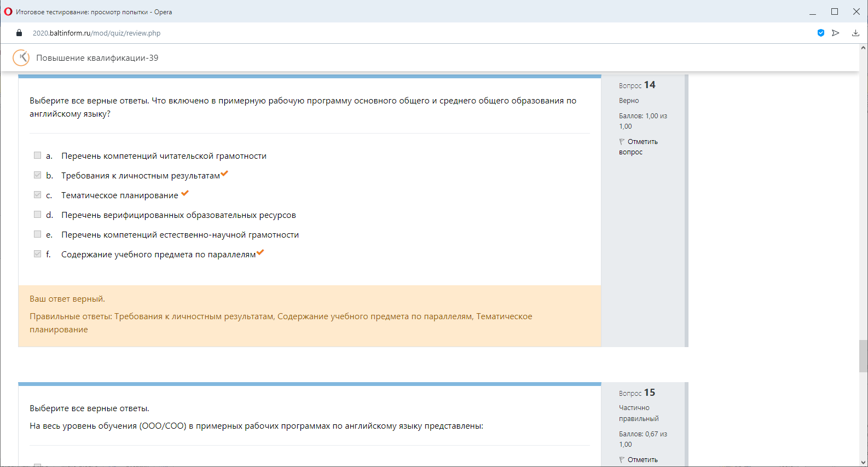The image size is (868, 467).
Task: Toggle checkbox c. Тематическое планирование
Action: point(37,195)
